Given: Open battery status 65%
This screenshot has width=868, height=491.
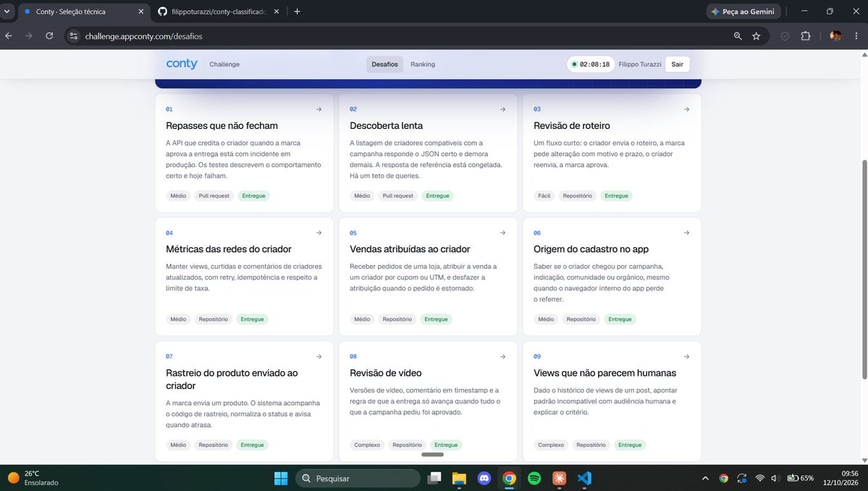Looking at the screenshot, I should click(801, 478).
